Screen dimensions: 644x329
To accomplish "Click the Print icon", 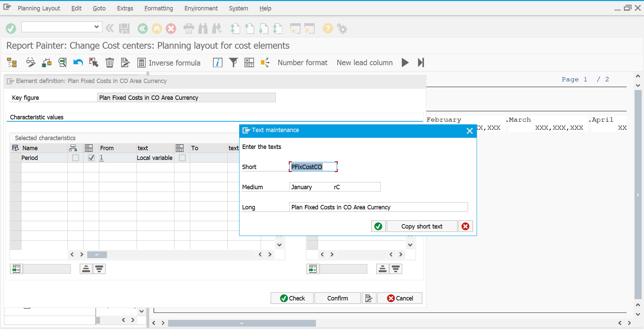I will 189,28.
